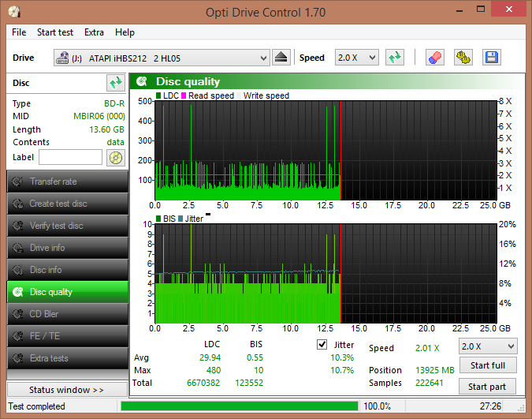Open Create test disc panel
Screen dimensions: 532x419
pyautogui.click(x=68, y=204)
